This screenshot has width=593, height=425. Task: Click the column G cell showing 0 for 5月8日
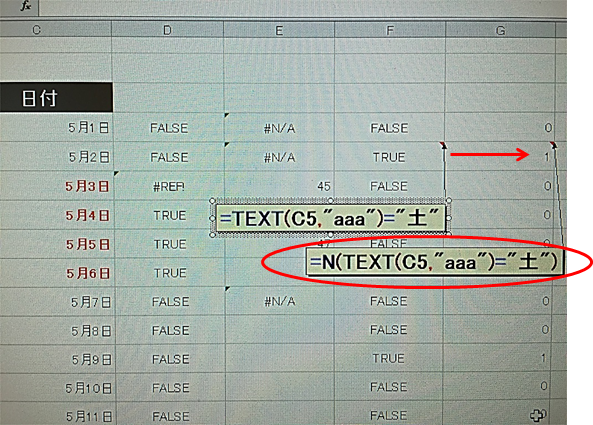click(497, 329)
